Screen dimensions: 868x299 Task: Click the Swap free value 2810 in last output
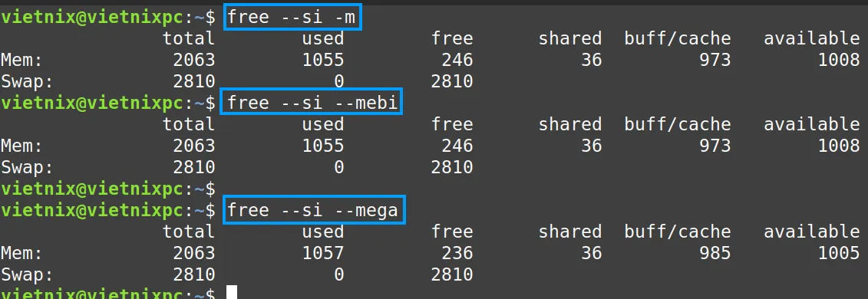tap(452, 274)
